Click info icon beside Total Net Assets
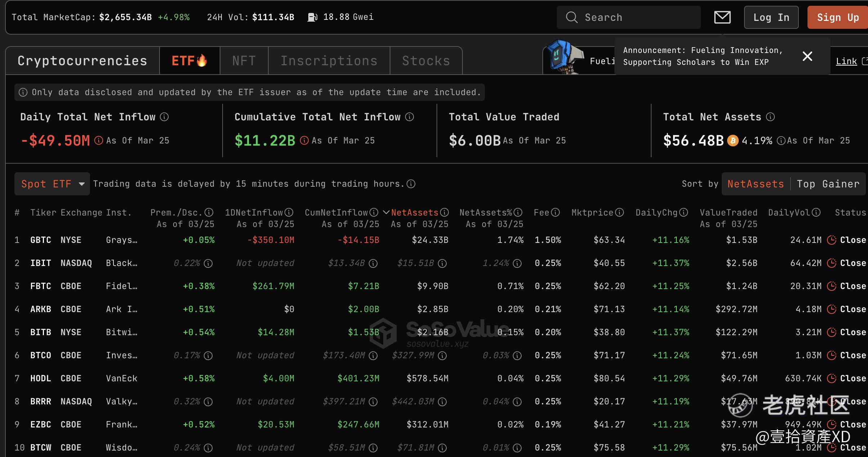The width and height of the screenshot is (868, 457). click(x=770, y=117)
